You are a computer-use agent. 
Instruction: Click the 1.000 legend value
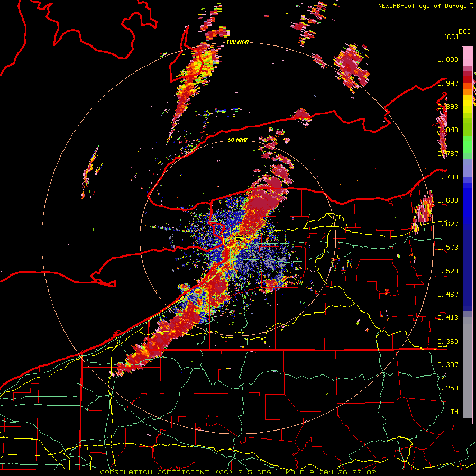click(x=448, y=59)
